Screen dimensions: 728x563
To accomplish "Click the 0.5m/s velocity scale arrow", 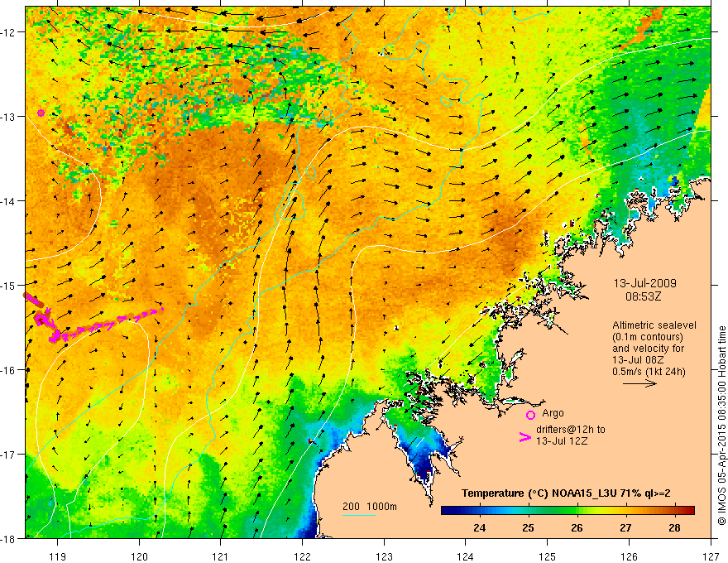I will [x=639, y=383].
